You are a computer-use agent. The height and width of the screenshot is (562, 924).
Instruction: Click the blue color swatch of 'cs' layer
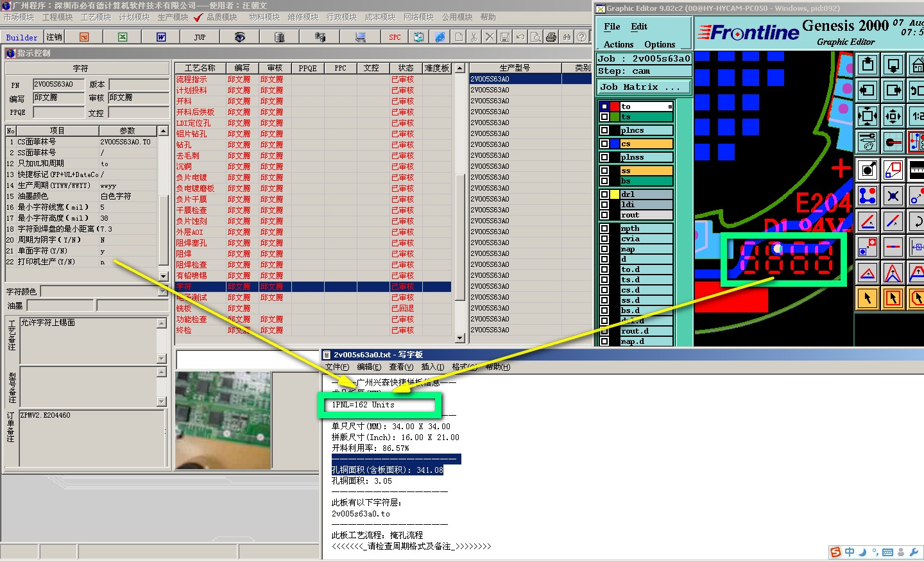[x=615, y=144]
